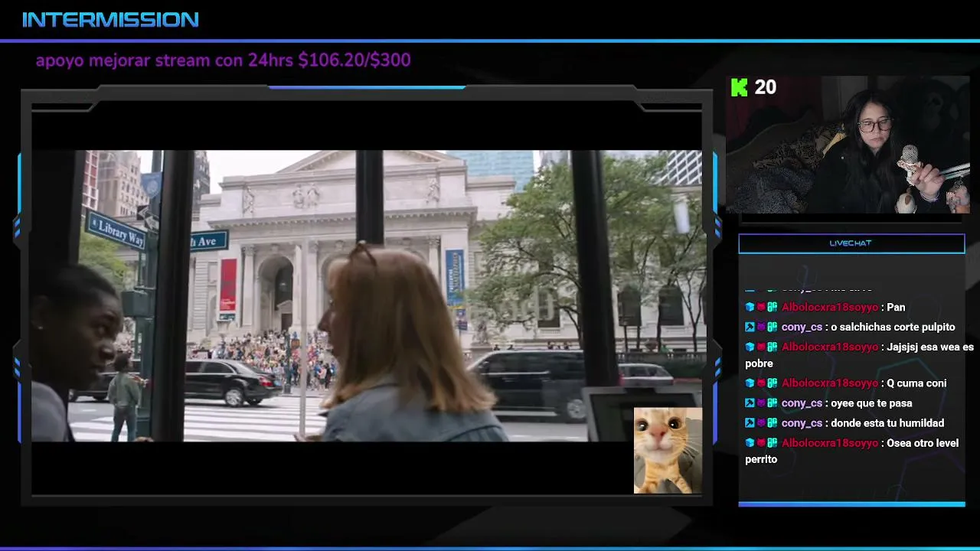Click the blue cube badge beside the 'Pan' message
Viewport: 980px width, 551px height.
point(750,307)
